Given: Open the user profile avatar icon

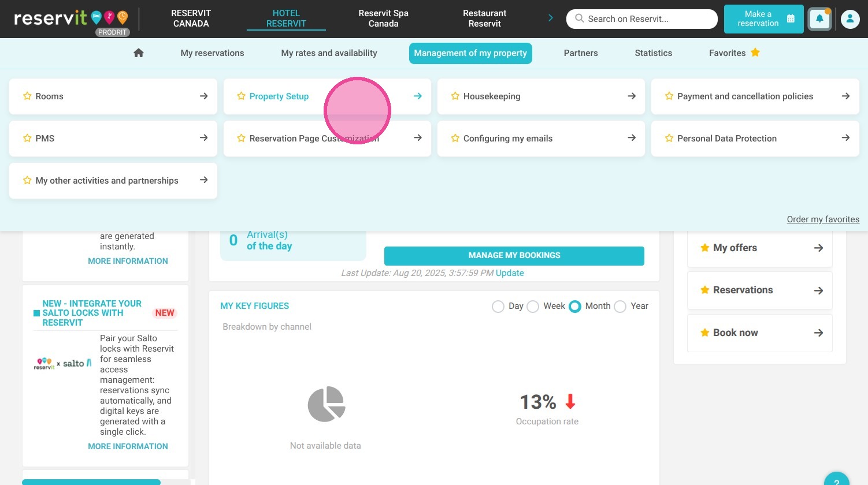Looking at the screenshot, I should 850,19.
